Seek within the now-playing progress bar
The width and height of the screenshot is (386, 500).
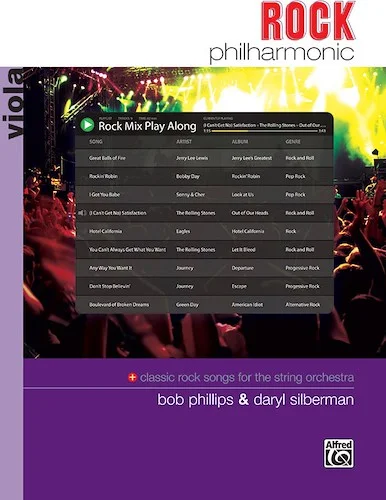265,131
